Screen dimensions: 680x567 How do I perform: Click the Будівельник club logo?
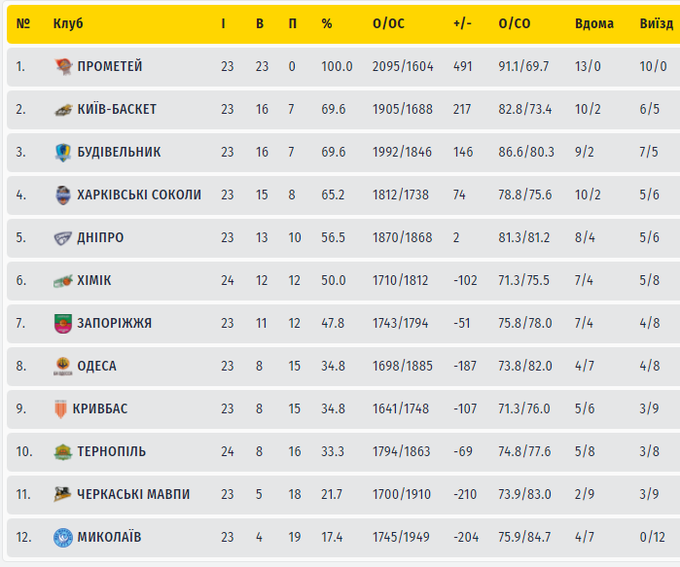63,152
